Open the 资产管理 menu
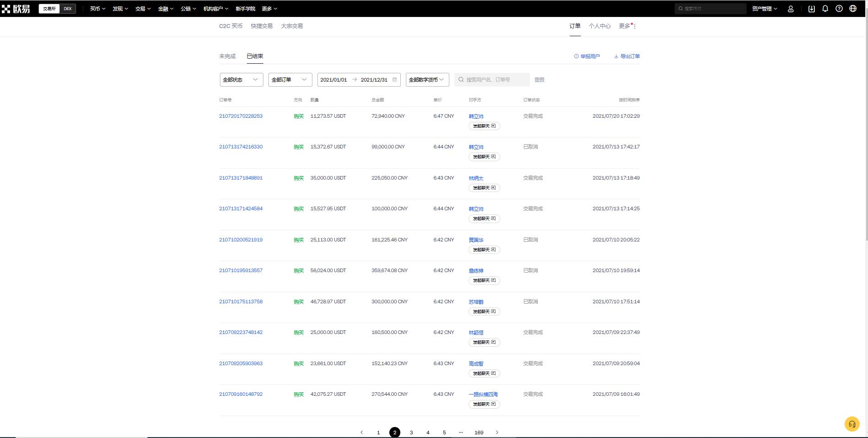 pos(764,9)
